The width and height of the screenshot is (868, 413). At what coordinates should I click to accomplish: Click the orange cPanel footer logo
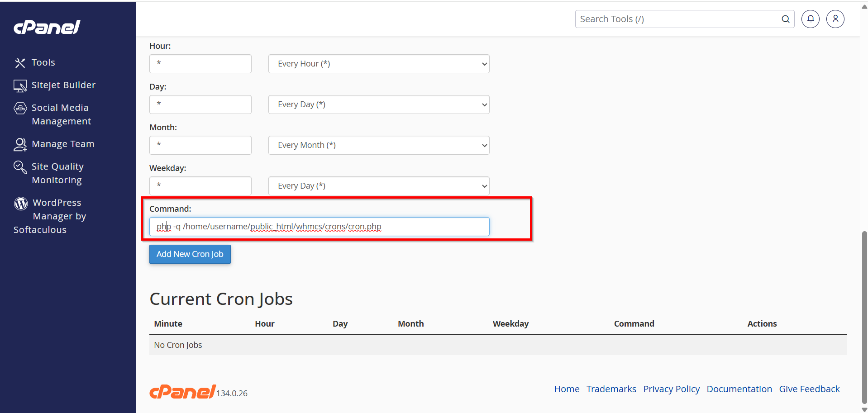(x=183, y=391)
